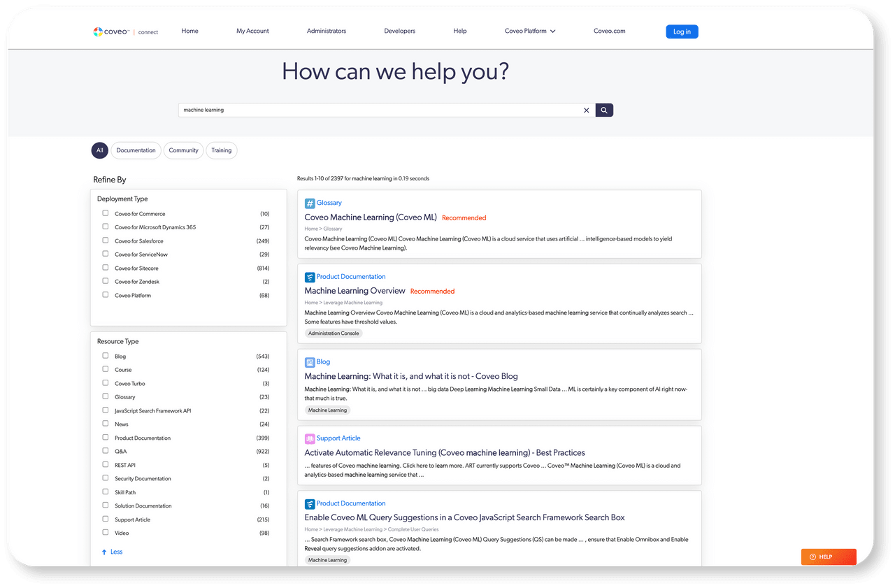Enable the Blog resource type filter
The height and width of the screenshot is (588, 895).
pyautogui.click(x=105, y=356)
